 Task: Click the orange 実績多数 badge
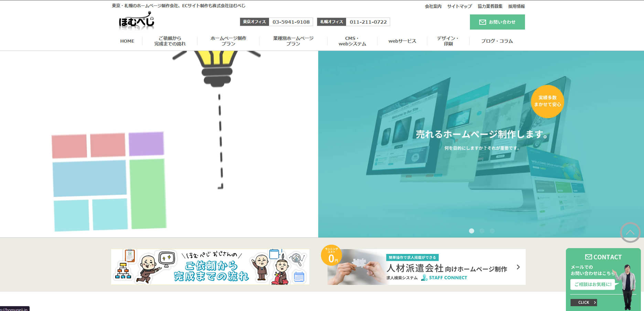(547, 101)
